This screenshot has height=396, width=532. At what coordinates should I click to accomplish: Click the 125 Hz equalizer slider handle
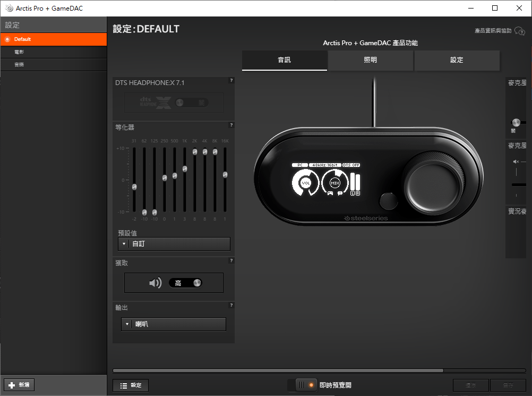click(155, 212)
